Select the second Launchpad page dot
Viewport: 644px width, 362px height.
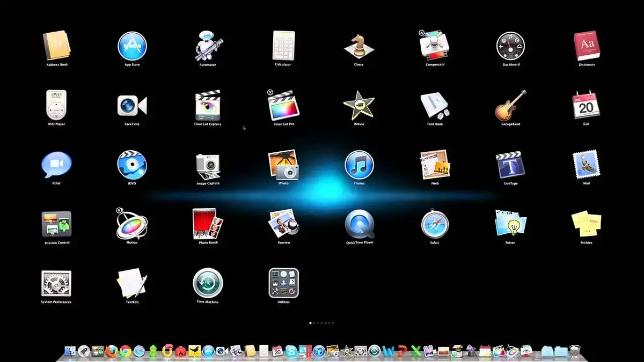tap(314, 323)
